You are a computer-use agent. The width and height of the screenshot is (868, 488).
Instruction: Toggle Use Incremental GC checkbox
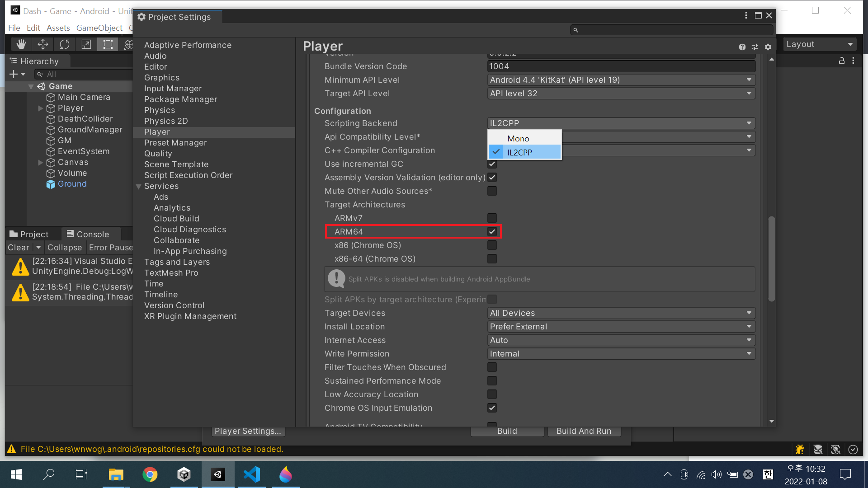(492, 164)
